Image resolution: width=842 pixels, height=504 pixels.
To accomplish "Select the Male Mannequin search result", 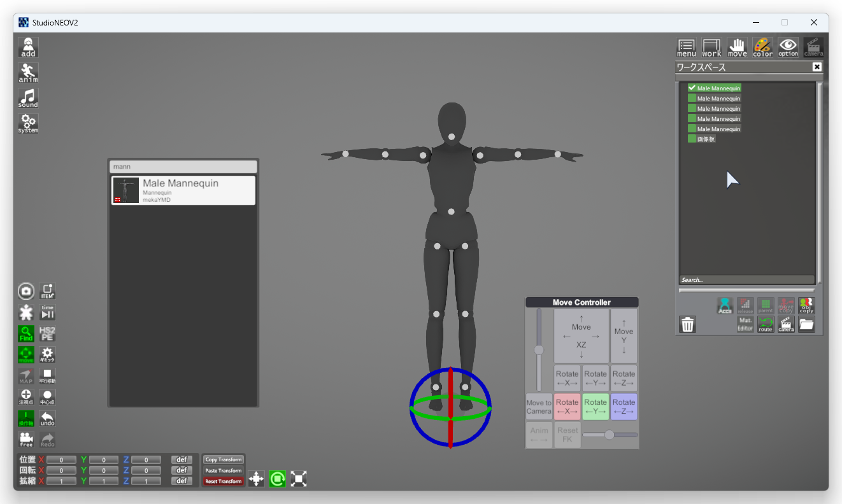I will (x=183, y=190).
